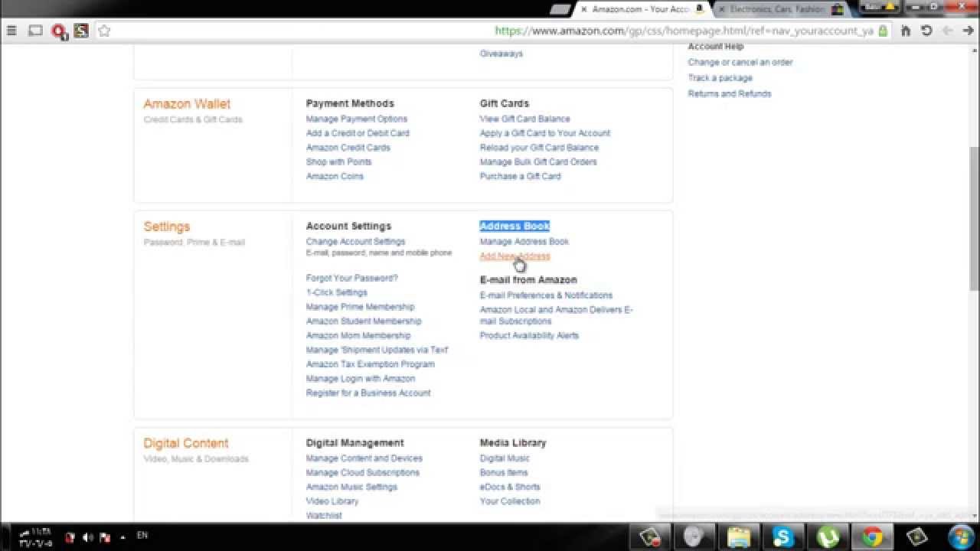Open Manage Bulk Gift Card Orders
980x551 pixels.
(x=538, y=162)
